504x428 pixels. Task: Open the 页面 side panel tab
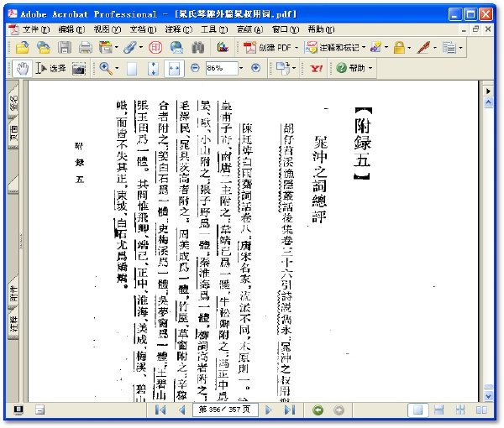[x=13, y=133]
